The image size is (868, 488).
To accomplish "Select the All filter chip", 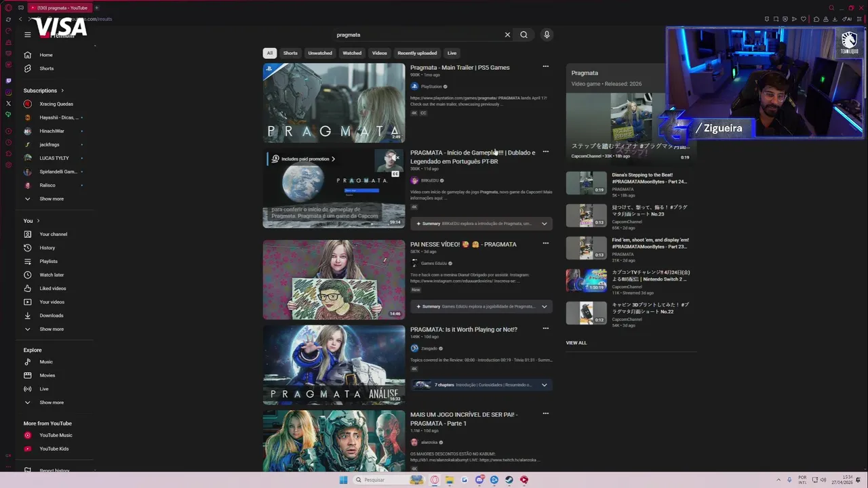I will pos(269,53).
